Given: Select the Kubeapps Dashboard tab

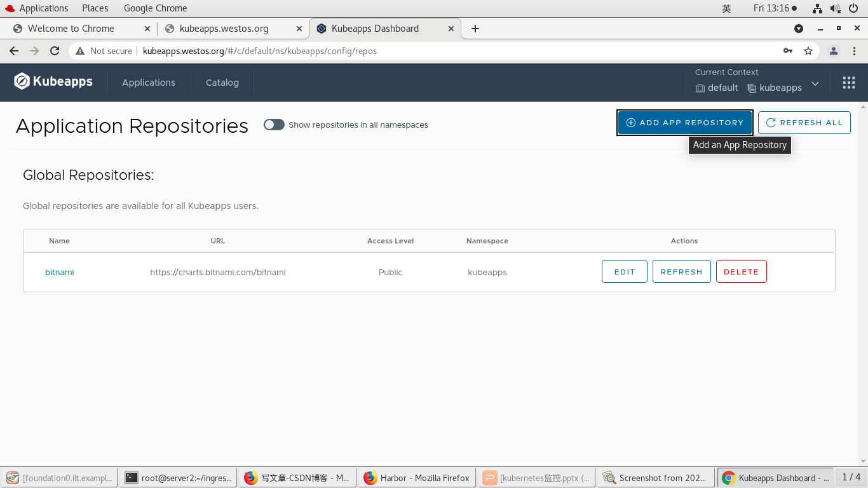Looking at the screenshot, I should pos(385,29).
